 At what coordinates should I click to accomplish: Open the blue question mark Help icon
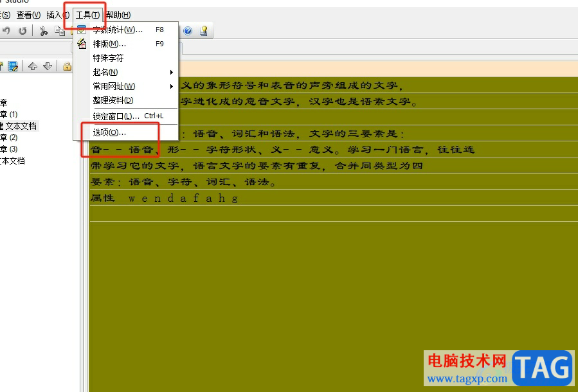pos(188,31)
